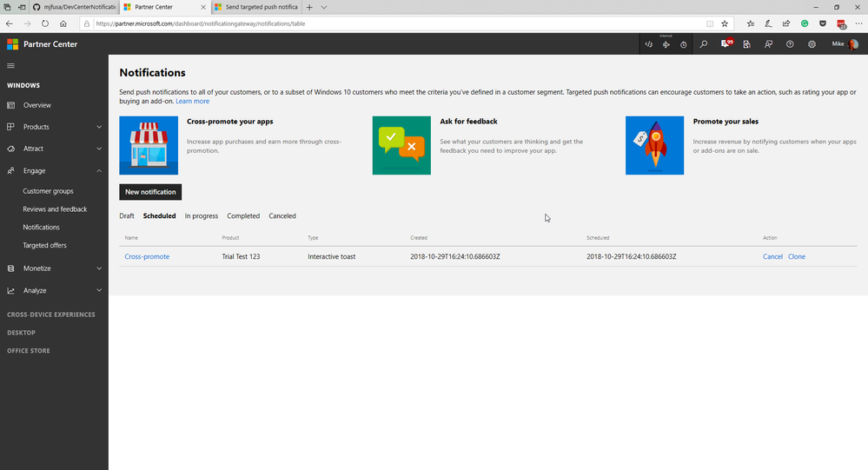Click the stopwatch icon in header
The height and width of the screenshot is (470, 868).
(684, 45)
